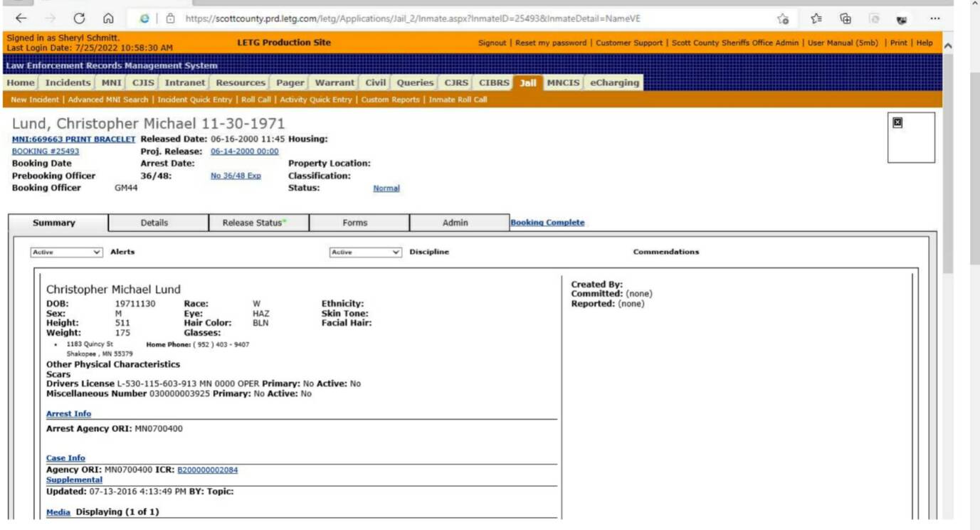This screenshot has height=530, width=980.
Task: Go back with the browser back arrow
Action: [x=21, y=19]
